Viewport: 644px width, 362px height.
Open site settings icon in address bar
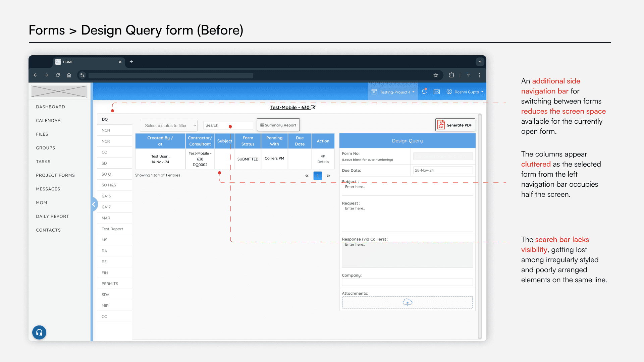(x=83, y=75)
